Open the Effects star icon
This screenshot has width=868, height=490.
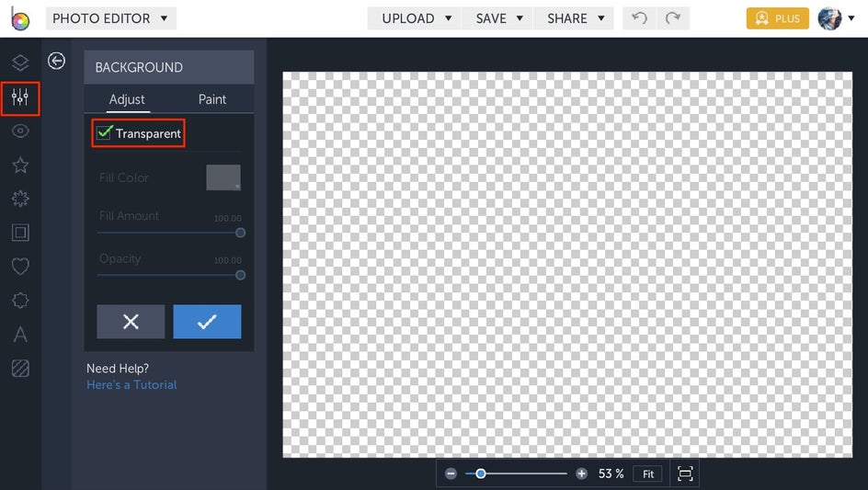click(20, 165)
